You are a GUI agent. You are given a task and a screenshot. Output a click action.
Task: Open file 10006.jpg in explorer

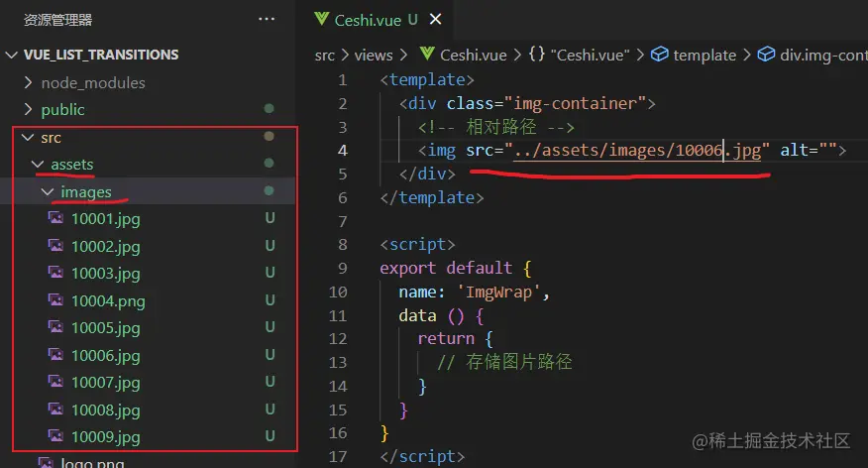tap(106, 356)
